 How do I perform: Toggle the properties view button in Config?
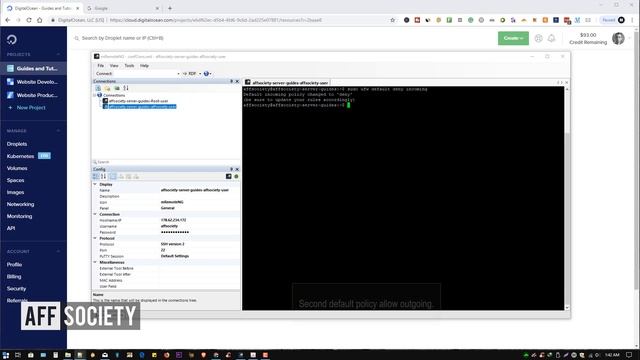(113, 177)
